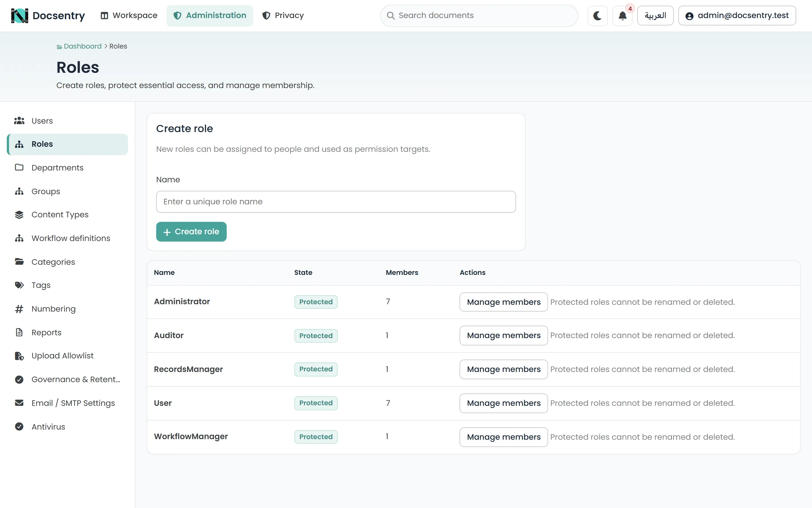Screen dimensions: 812x508
Task: Click the Antivirus check icon
Action: [x=19, y=426]
